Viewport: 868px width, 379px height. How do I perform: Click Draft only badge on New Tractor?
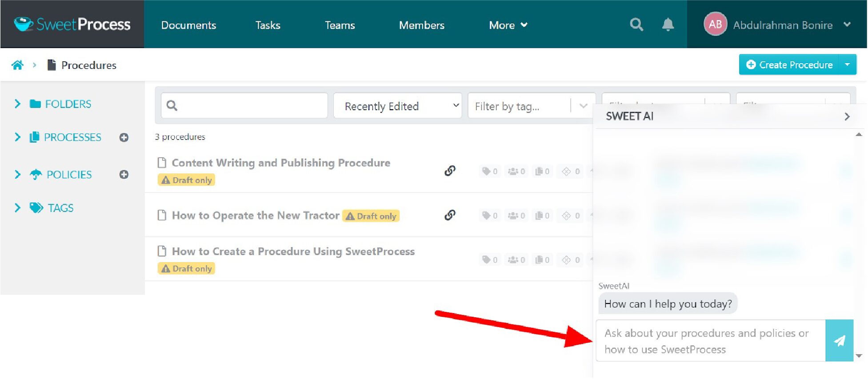(371, 216)
